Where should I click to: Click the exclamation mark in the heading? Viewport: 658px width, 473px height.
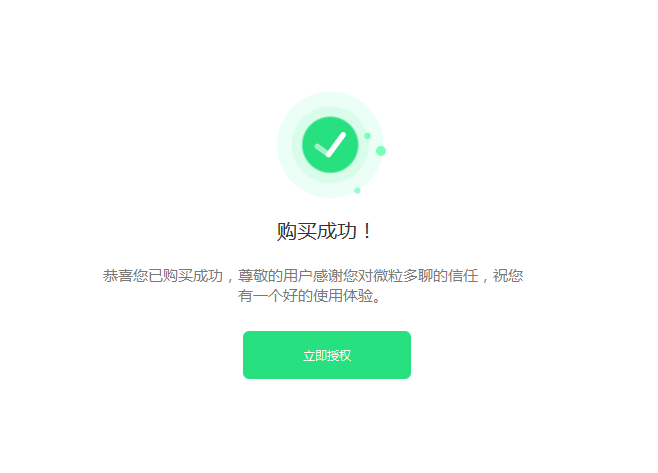367,231
